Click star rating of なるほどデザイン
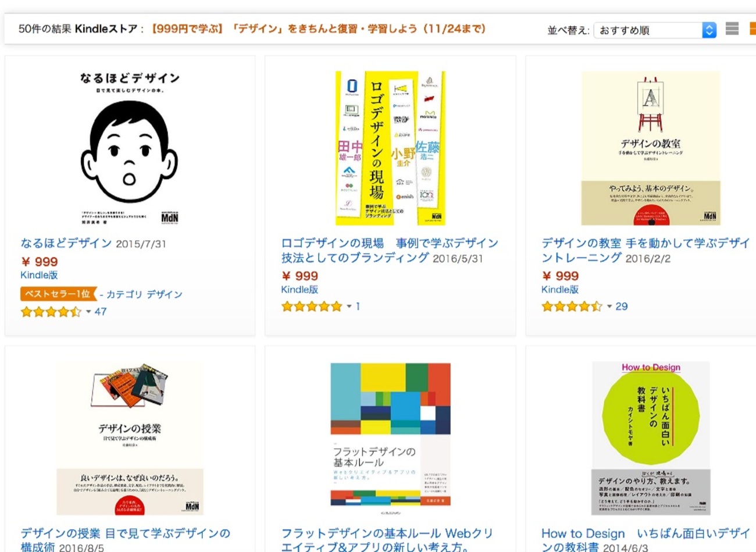Screen dimensions: 756x552 tap(51, 312)
